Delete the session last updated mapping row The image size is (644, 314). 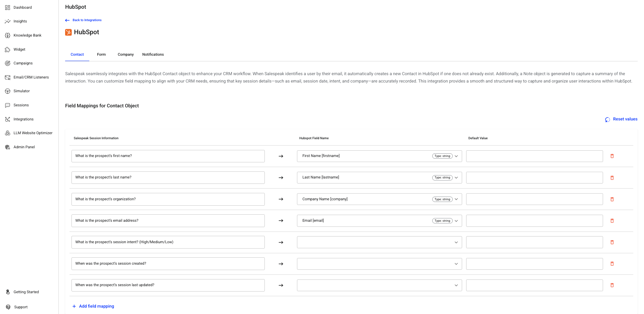[x=612, y=285]
